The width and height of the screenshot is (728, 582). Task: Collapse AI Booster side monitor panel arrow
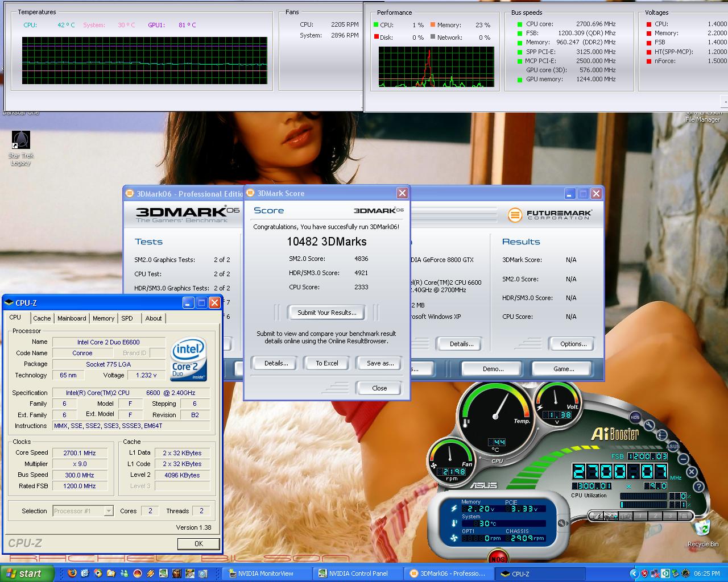[562, 523]
